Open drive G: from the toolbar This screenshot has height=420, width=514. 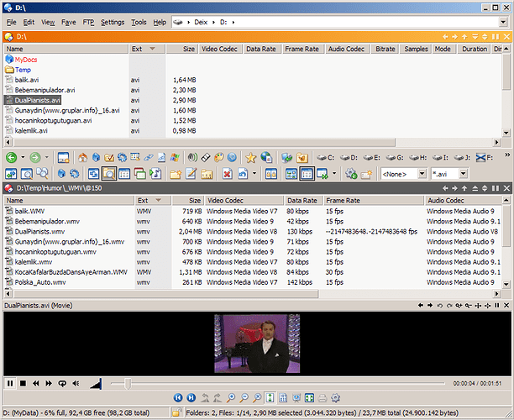[x=395, y=158]
